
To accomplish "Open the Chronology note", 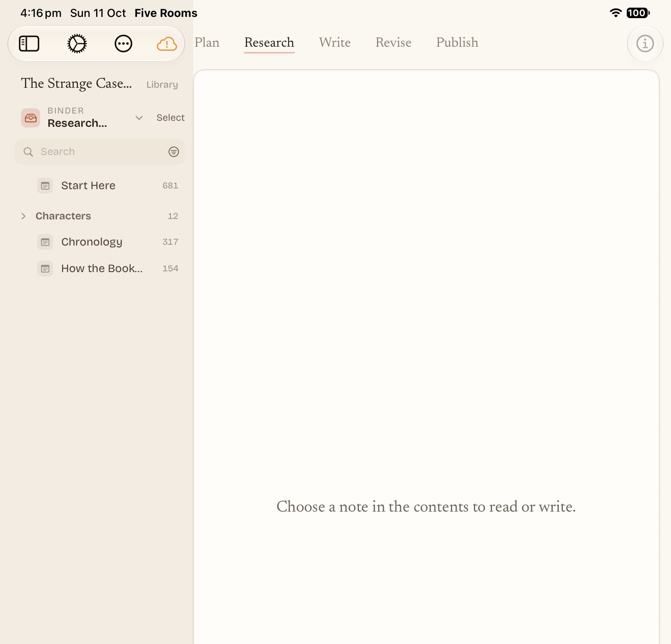I will pos(100,242).
